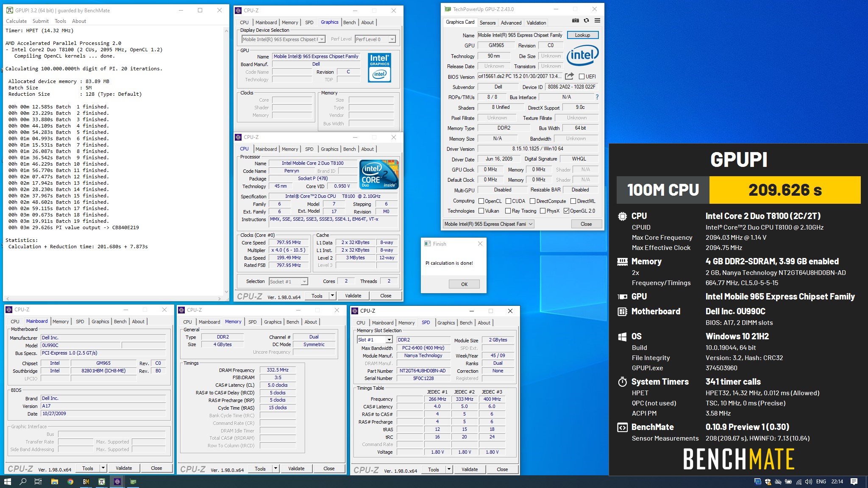Click the GPU-Z Name field value
The height and width of the screenshot is (488, 868).
pyautogui.click(x=520, y=35)
